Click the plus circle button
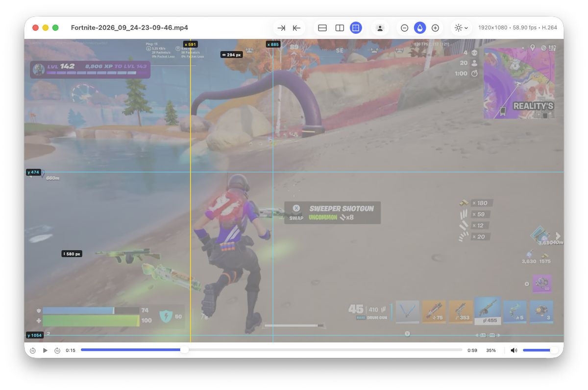Screen dimensions: 588x390 click(435, 28)
